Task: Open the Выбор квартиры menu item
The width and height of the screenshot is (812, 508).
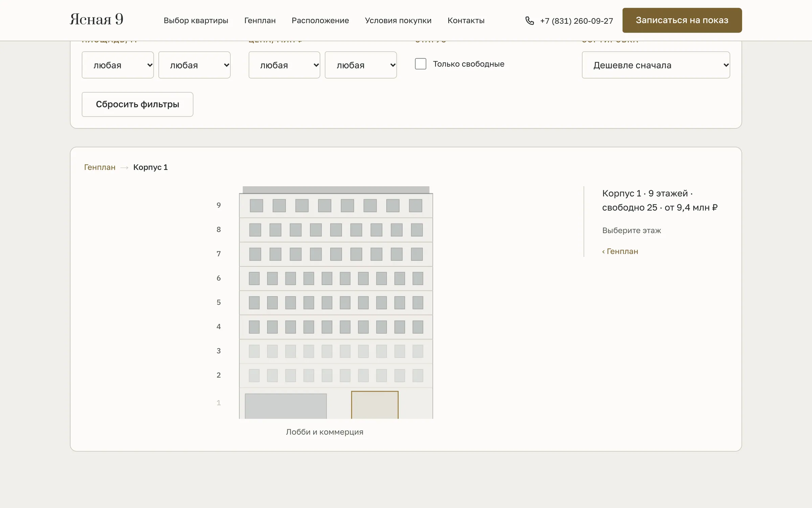Action: point(196,21)
